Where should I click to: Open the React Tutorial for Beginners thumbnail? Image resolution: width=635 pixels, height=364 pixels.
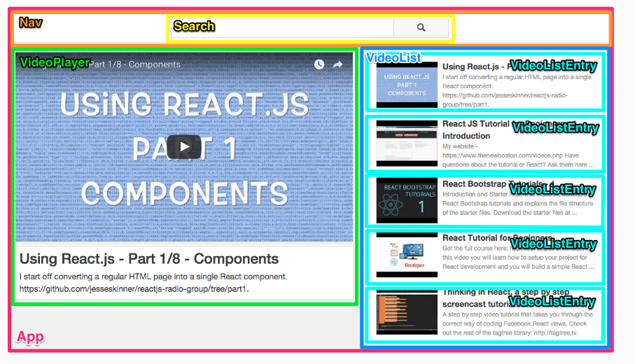(407, 255)
